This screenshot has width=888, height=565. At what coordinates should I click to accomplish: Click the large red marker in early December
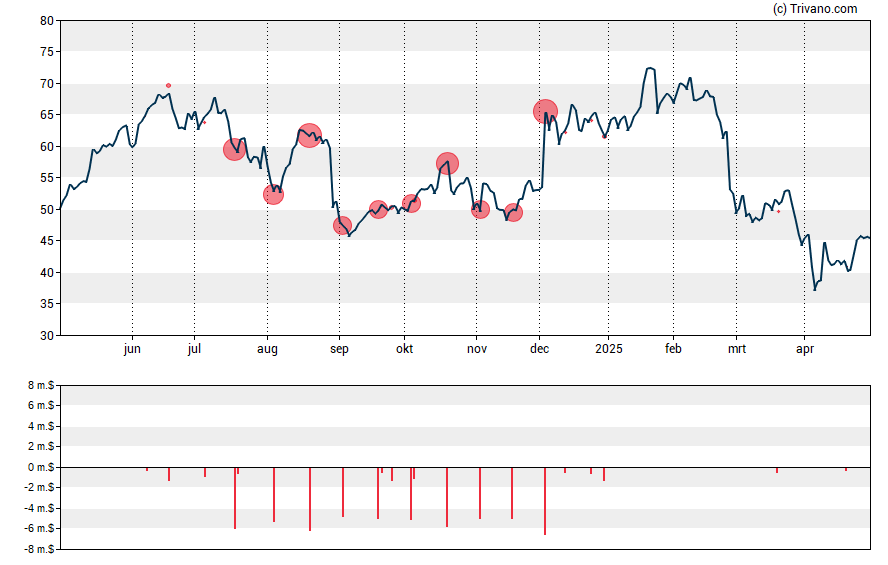(545, 112)
